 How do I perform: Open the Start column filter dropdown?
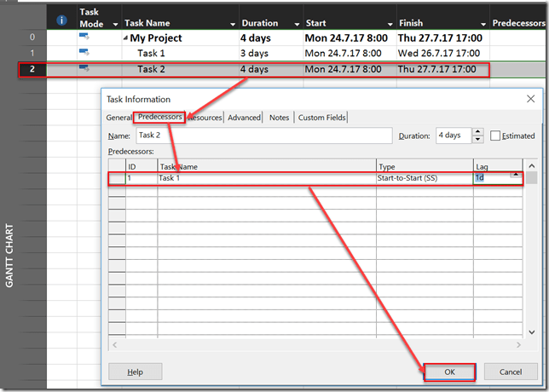pyautogui.click(x=388, y=24)
